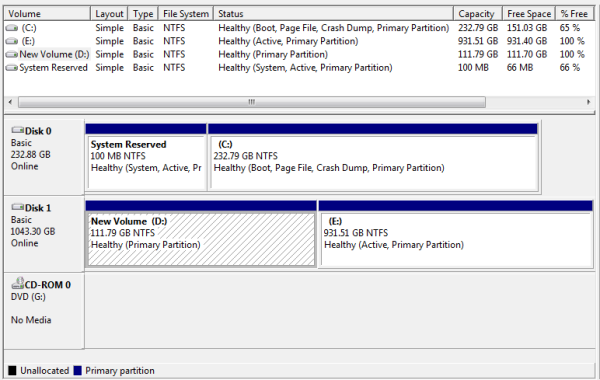Select the System Reserved partition block on Disk 0

tap(146, 157)
